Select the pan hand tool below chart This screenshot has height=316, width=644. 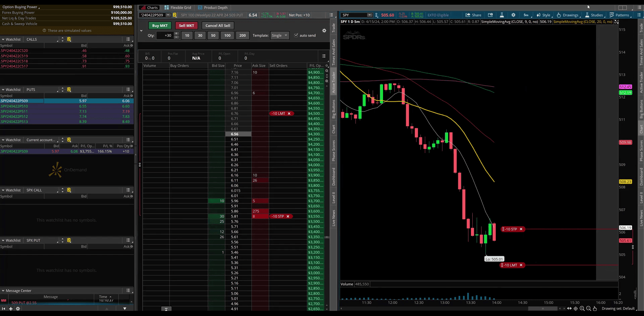pyautogui.click(x=595, y=309)
